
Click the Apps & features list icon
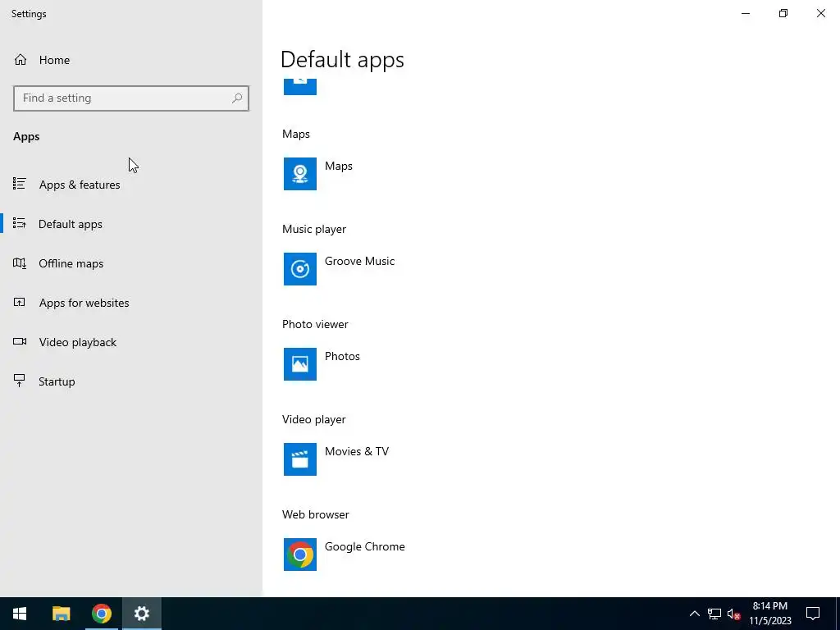20,184
